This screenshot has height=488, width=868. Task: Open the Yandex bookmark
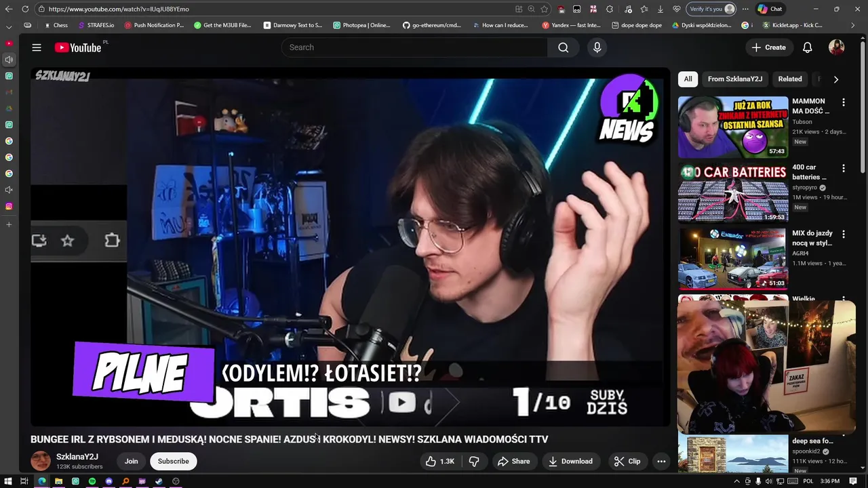click(571, 25)
